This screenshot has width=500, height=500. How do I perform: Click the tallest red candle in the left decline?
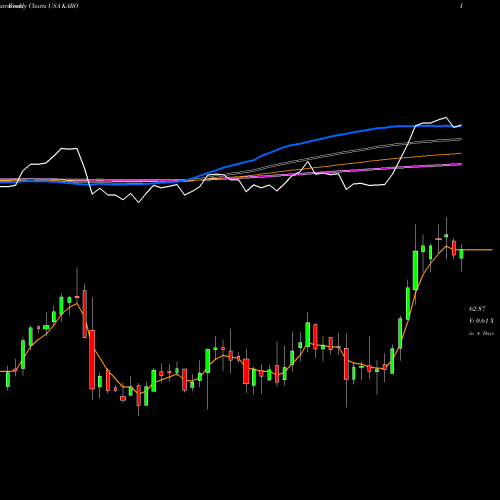coord(92,359)
